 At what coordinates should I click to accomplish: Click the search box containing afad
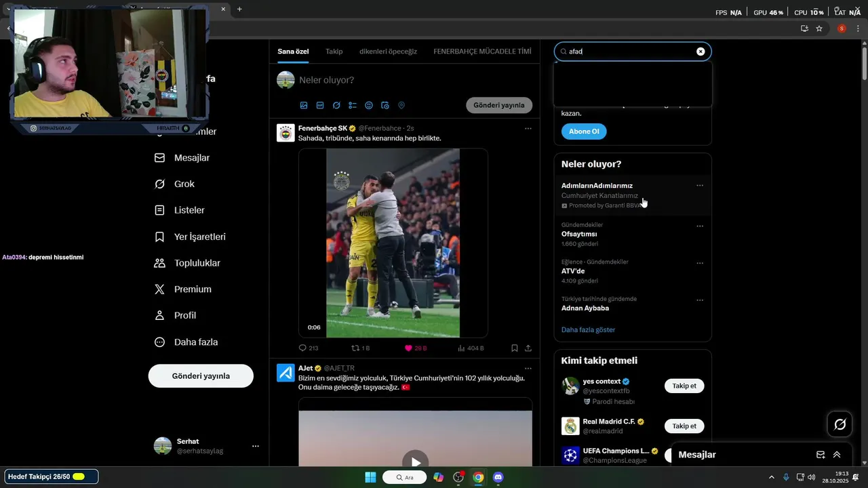[x=632, y=52]
